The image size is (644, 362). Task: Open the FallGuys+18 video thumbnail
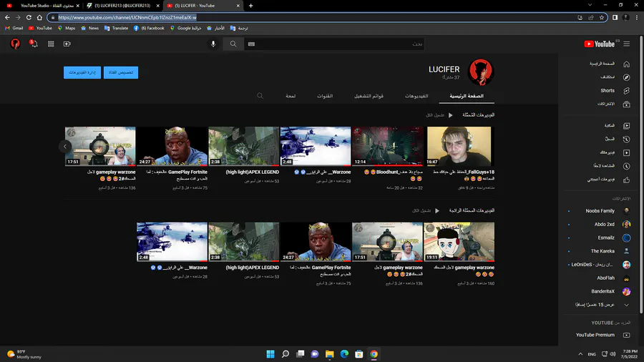459,146
